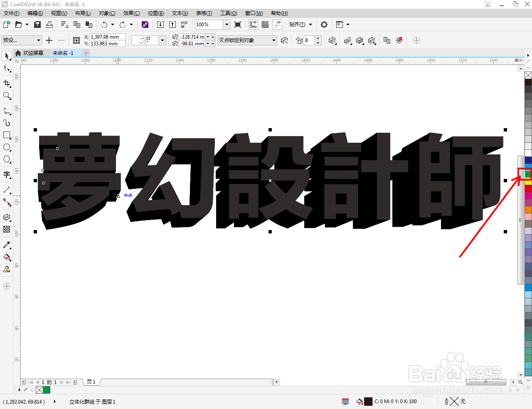Image resolution: width=532 pixels, height=409 pixels.
Task: Go to the last page navigation button
Action: (x=69, y=382)
